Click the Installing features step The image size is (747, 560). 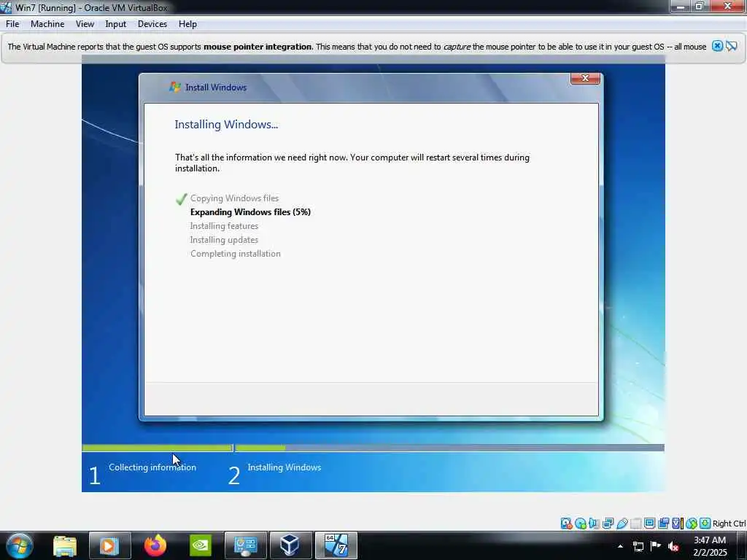pyautogui.click(x=224, y=226)
